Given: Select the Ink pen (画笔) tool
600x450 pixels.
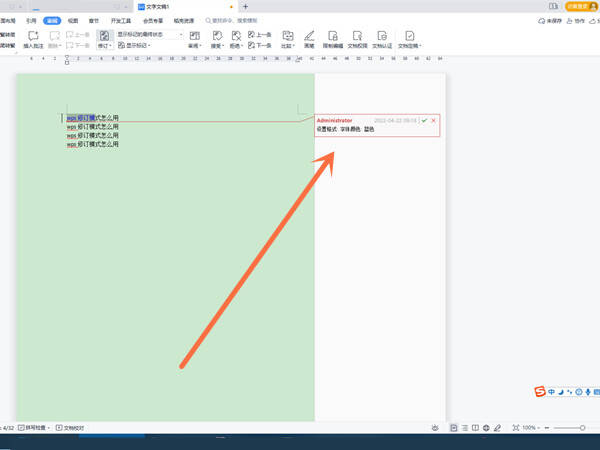Looking at the screenshot, I should [x=309, y=36].
